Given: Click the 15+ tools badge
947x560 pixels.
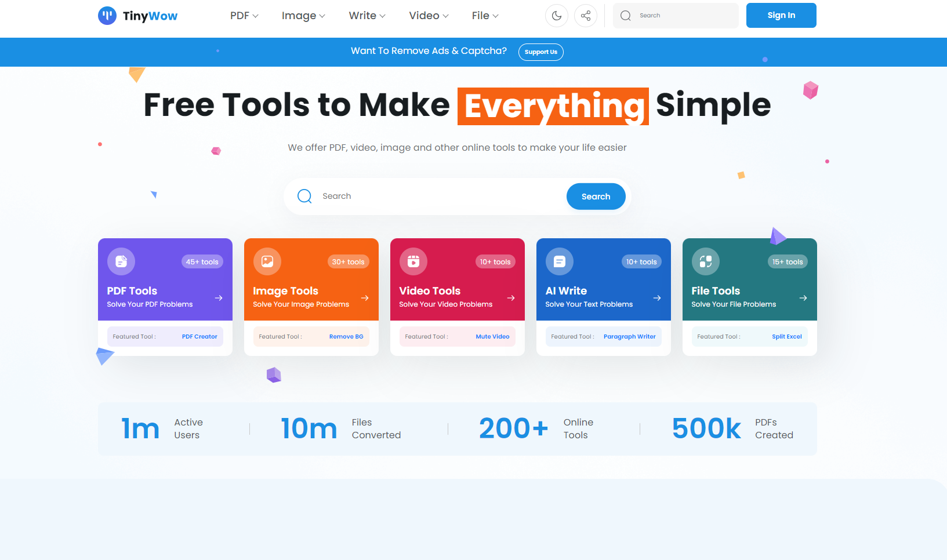Looking at the screenshot, I should pyautogui.click(x=788, y=262).
